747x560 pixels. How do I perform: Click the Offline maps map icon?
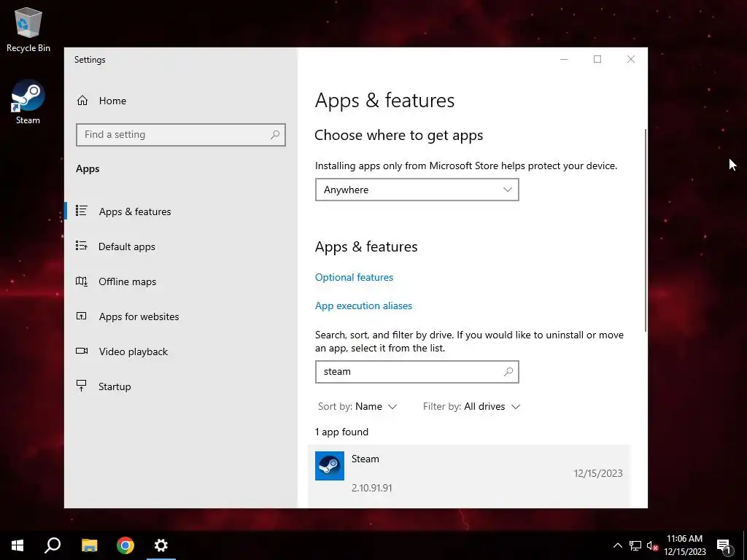coord(82,281)
